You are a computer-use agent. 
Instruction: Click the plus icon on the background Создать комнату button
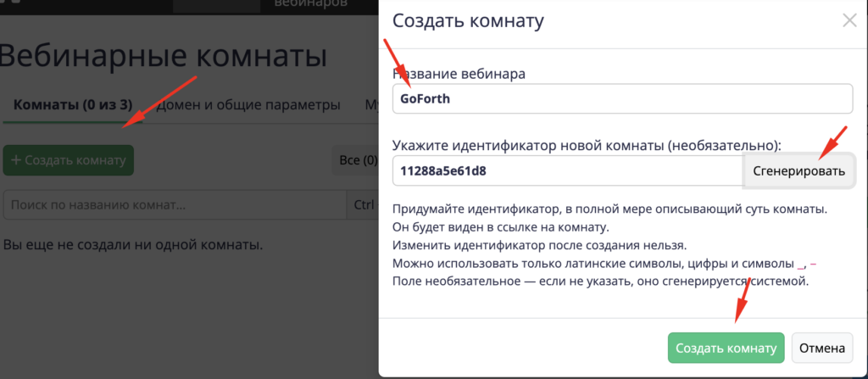pyautogui.click(x=16, y=159)
